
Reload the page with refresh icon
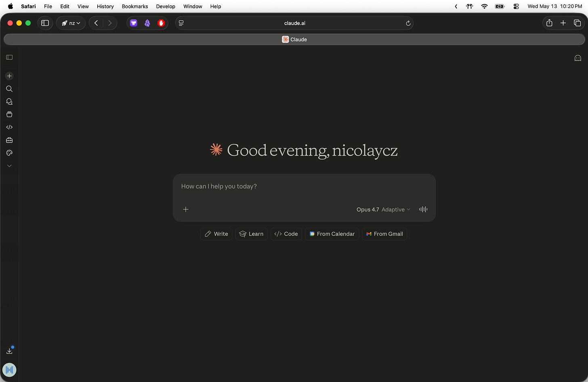click(408, 23)
